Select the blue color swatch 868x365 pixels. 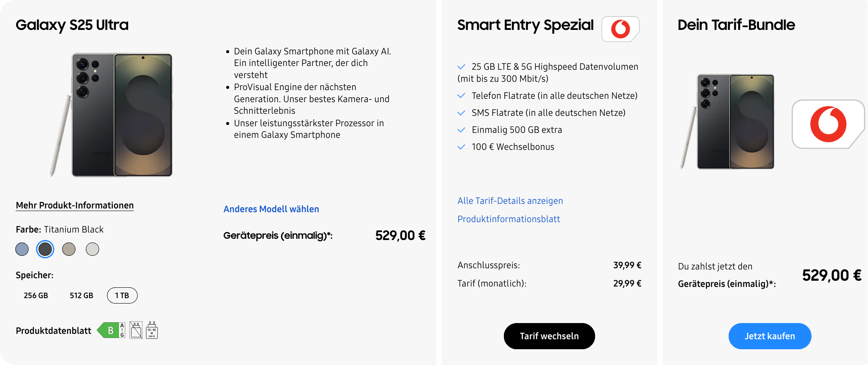[x=22, y=249]
